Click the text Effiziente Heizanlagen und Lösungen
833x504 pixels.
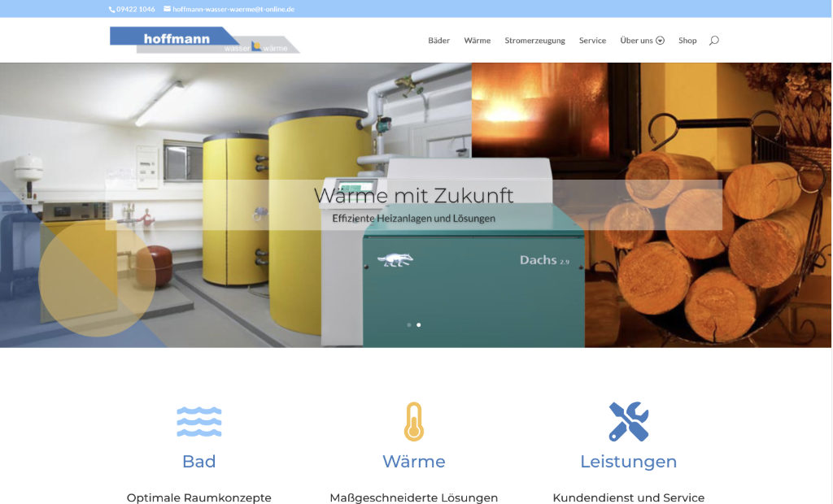(414, 219)
